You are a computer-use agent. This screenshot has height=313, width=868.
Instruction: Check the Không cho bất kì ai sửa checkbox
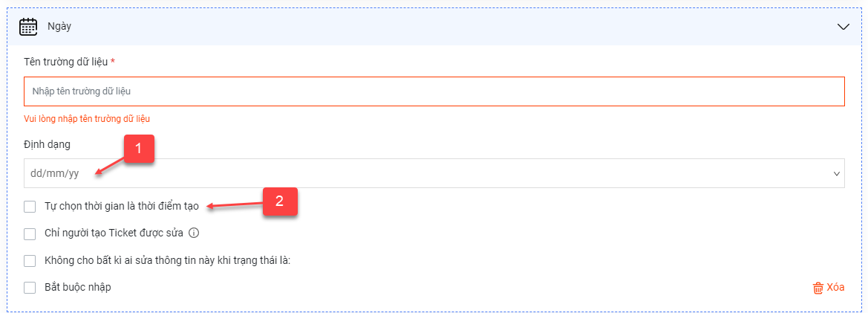coord(30,260)
